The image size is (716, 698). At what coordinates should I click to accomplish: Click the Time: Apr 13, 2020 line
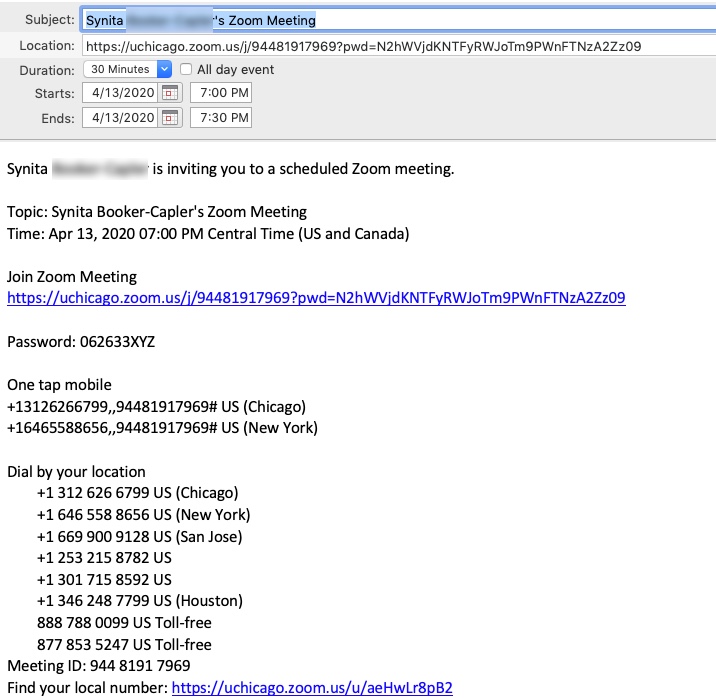click(x=208, y=234)
